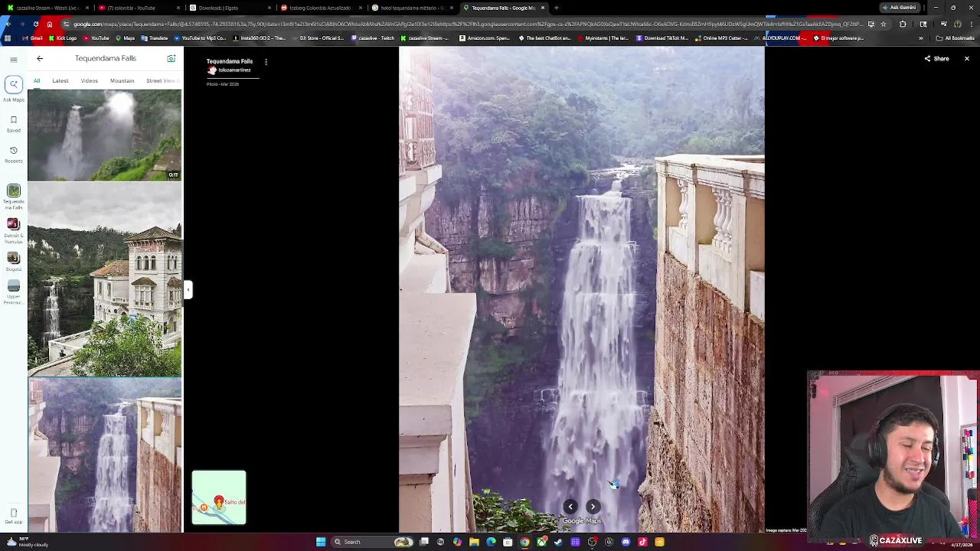
Task: Show the next photo
Action: 593,507
